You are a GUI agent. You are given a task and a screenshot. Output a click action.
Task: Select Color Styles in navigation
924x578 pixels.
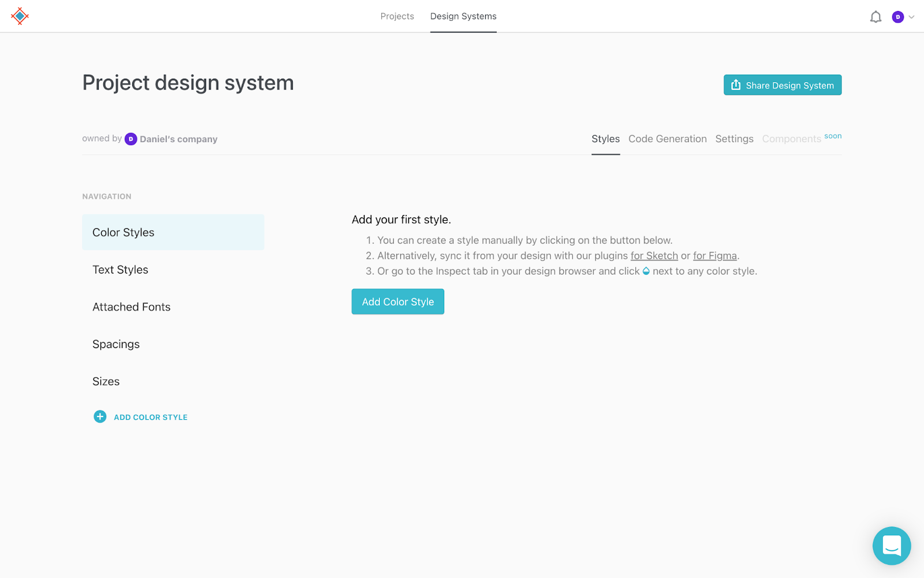[x=173, y=232]
